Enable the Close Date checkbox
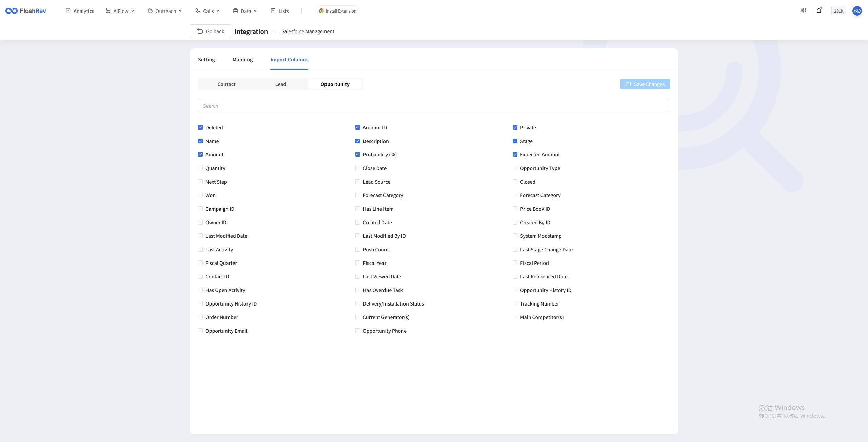Screen dimensions: 868x442 point(358,168)
